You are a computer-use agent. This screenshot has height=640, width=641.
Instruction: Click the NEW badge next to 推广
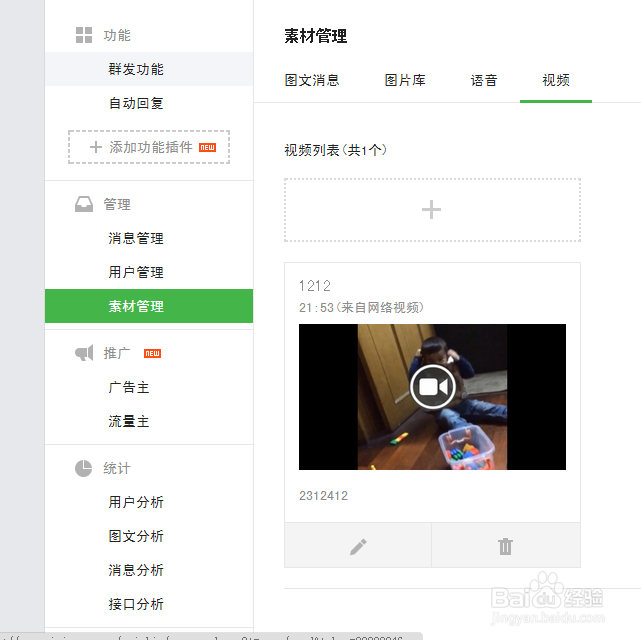(152, 354)
